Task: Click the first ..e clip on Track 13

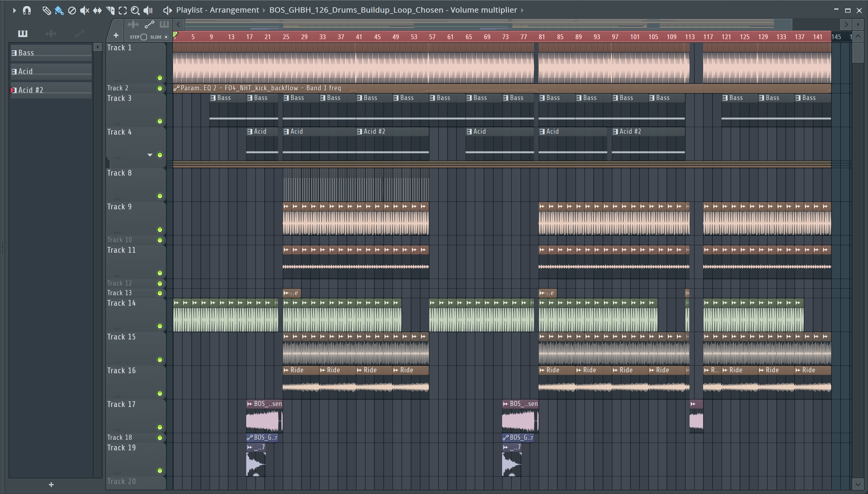Action: pos(292,293)
